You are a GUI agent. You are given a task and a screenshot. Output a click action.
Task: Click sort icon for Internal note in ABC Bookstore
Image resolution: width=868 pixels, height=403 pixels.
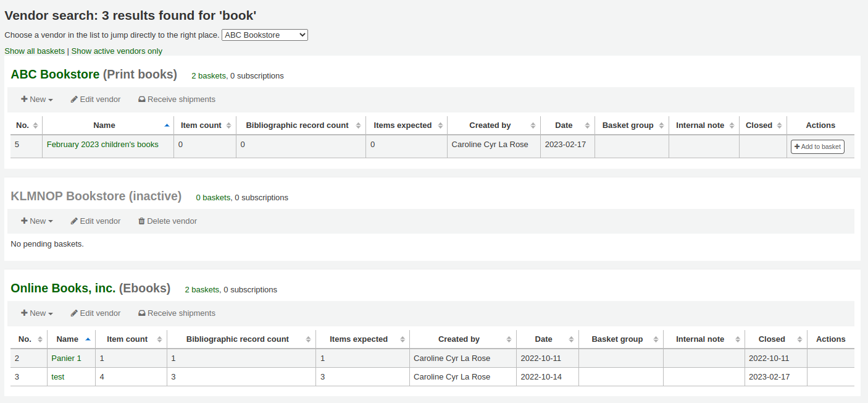coord(732,125)
